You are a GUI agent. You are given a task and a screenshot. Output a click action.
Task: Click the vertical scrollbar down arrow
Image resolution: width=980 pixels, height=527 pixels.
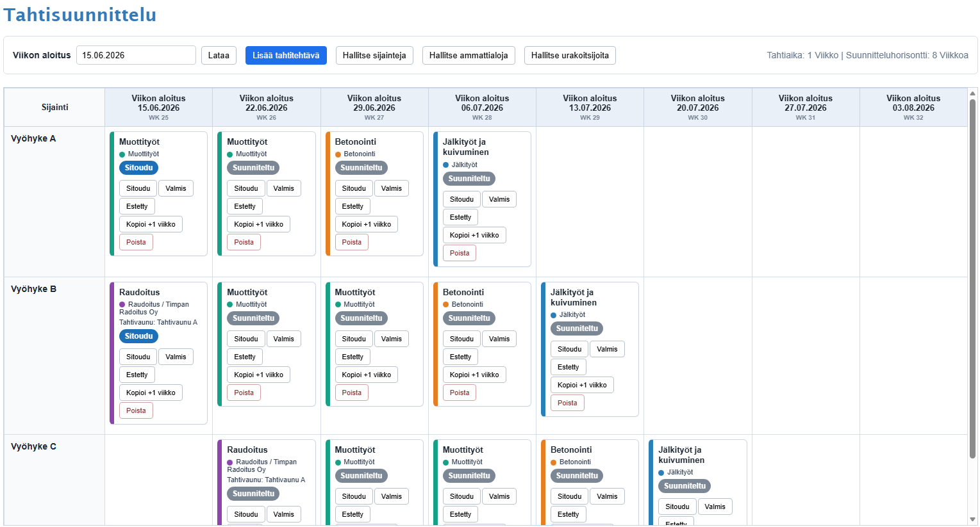click(972, 519)
